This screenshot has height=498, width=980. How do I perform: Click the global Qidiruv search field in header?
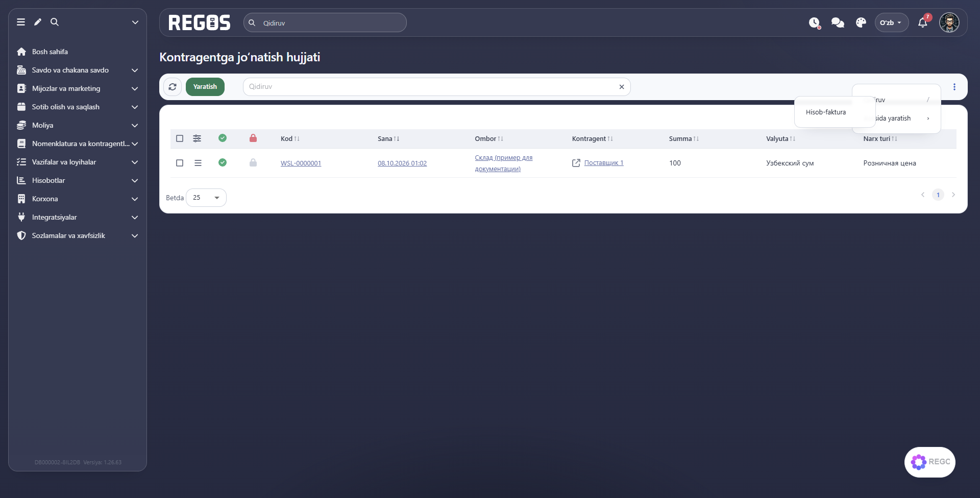[325, 22]
